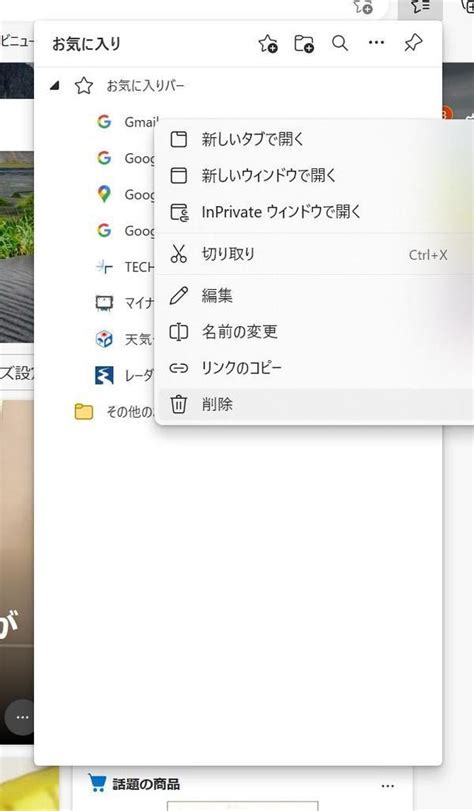474x811 pixels.
Task: Open the その他のお気に入り folder
Action: tap(115, 412)
